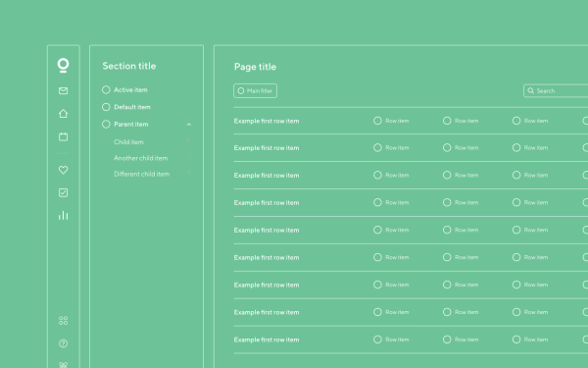
Task: Select Example first row item in bottom row
Action: (x=267, y=340)
